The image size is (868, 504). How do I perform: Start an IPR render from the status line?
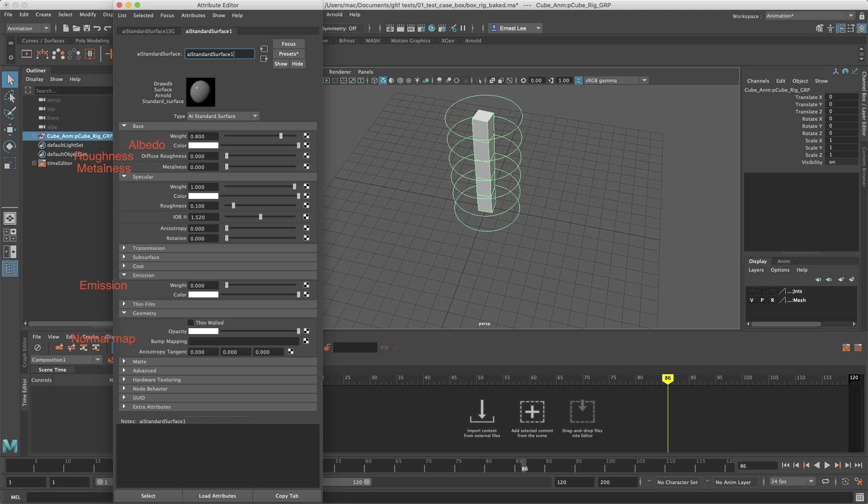(411, 28)
